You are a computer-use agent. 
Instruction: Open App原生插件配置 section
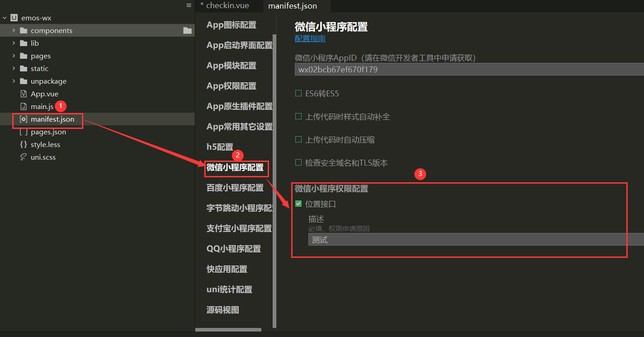240,106
